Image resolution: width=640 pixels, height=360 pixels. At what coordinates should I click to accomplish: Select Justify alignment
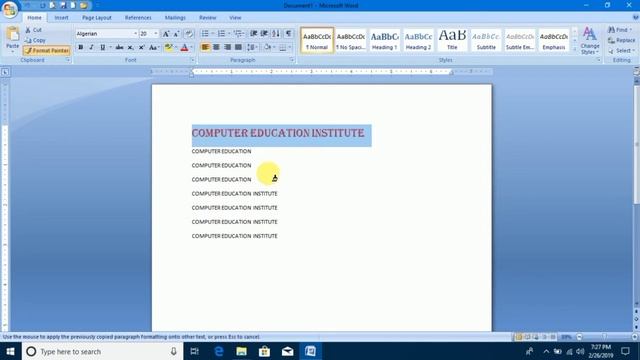click(238, 47)
